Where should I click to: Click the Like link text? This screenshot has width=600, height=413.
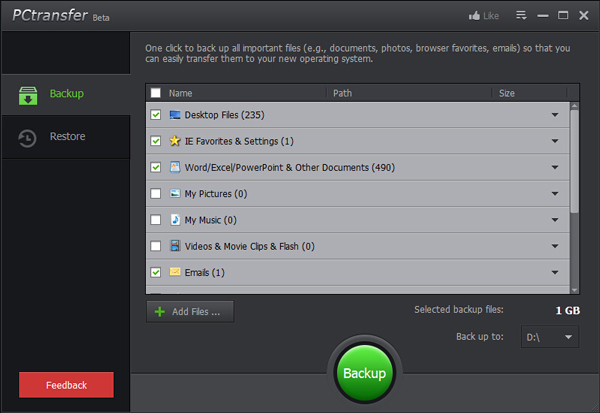click(491, 16)
